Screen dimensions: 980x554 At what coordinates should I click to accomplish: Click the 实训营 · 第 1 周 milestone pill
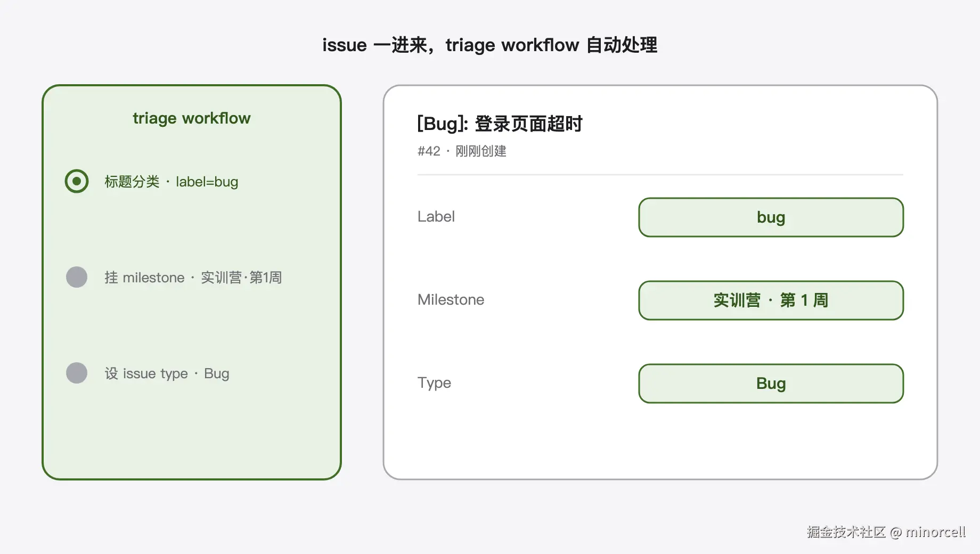pyautogui.click(x=771, y=300)
